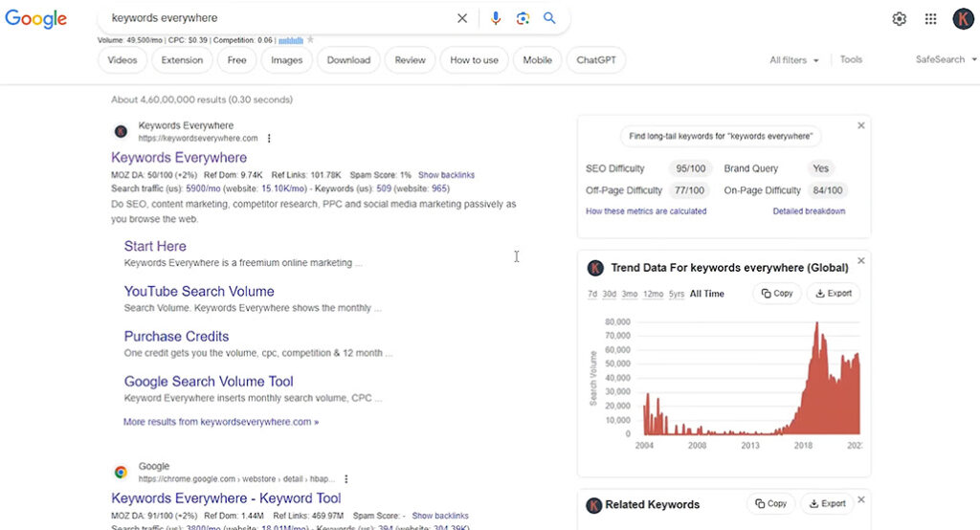This screenshot has width=980, height=530.
Task: Open three-dot menu for keywordseverywhere.com result
Action: 269,138
